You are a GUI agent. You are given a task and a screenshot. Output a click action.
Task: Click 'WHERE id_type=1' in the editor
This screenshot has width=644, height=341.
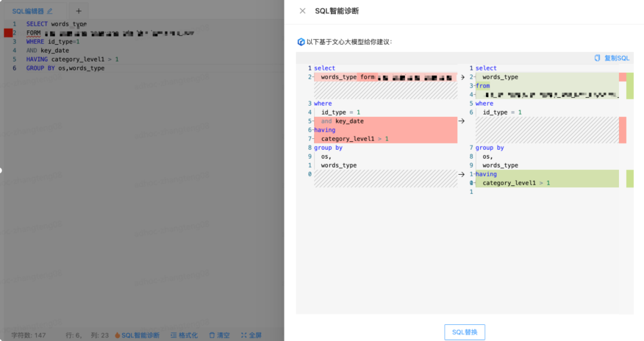coord(53,42)
